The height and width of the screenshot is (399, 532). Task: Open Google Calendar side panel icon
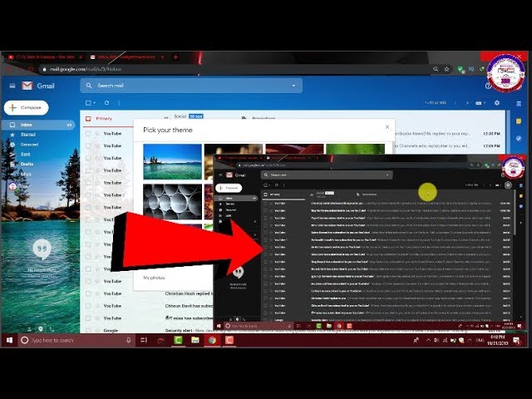[x=519, y=103]
